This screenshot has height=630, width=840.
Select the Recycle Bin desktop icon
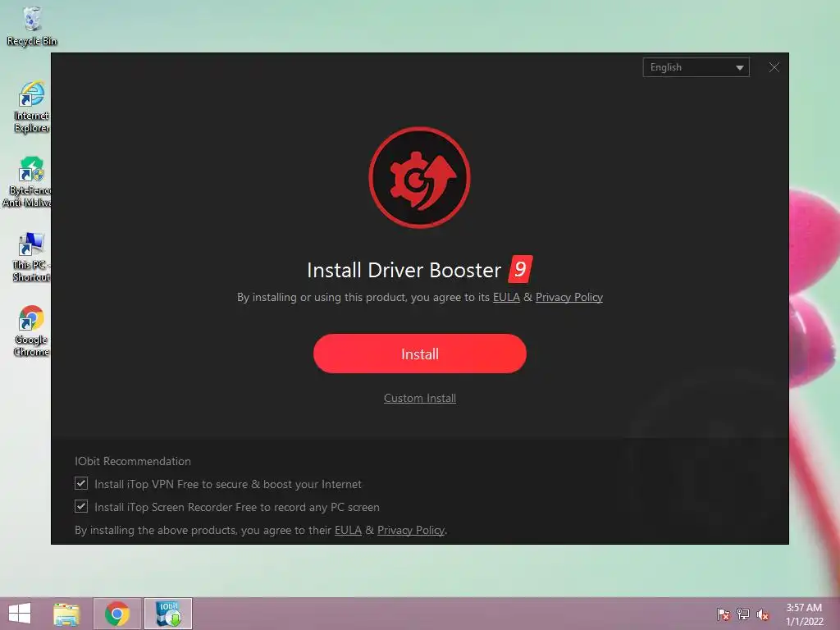(x=32, y=27)
